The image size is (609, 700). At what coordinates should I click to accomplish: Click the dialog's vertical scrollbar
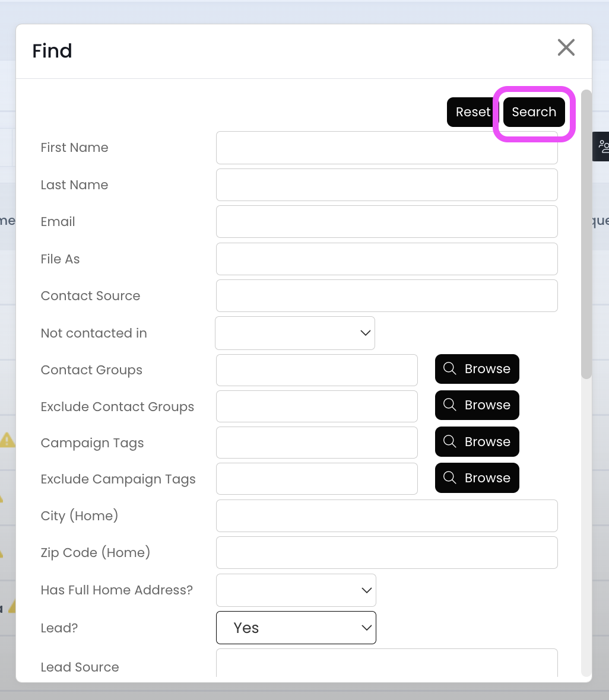(586, 234)
